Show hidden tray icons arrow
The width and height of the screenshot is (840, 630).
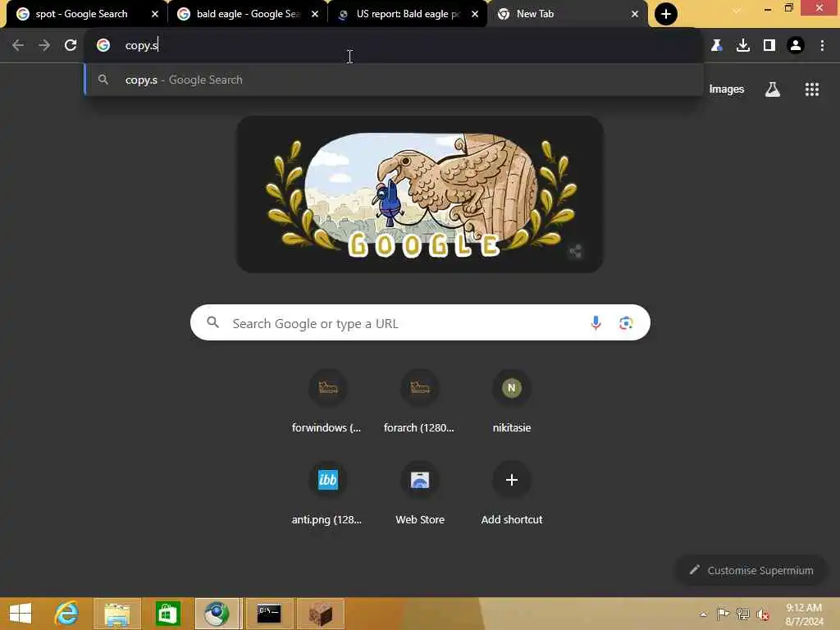coord(703,614)
